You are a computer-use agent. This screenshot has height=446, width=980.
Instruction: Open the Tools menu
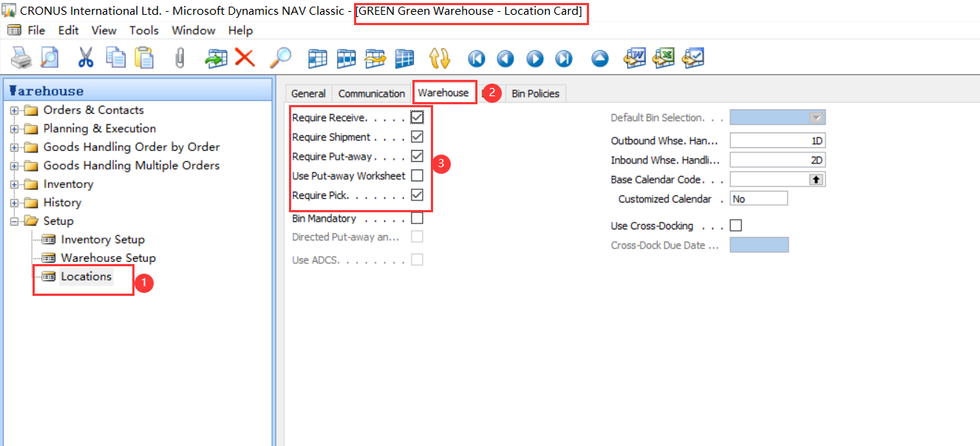coord(143,30)
